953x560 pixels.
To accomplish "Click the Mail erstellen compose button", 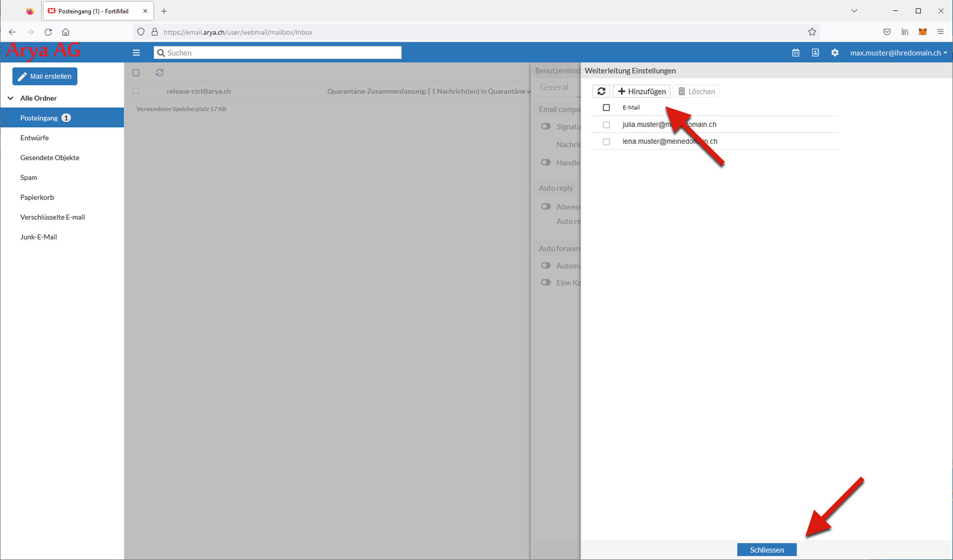I will pos(45,77).
